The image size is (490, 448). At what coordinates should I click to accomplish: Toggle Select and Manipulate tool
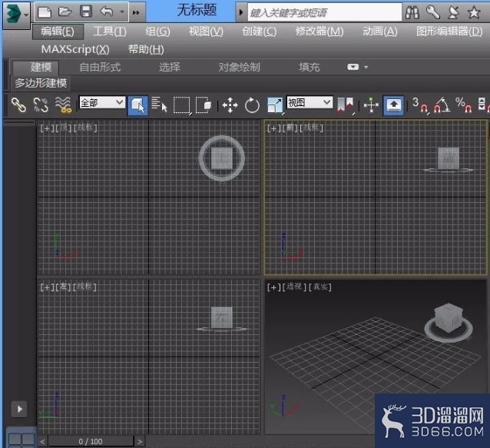371,105
